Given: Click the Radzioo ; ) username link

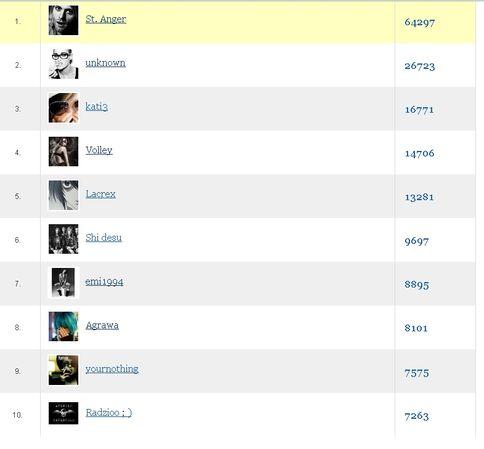Looking at the screenshot, I should point(109,413).
